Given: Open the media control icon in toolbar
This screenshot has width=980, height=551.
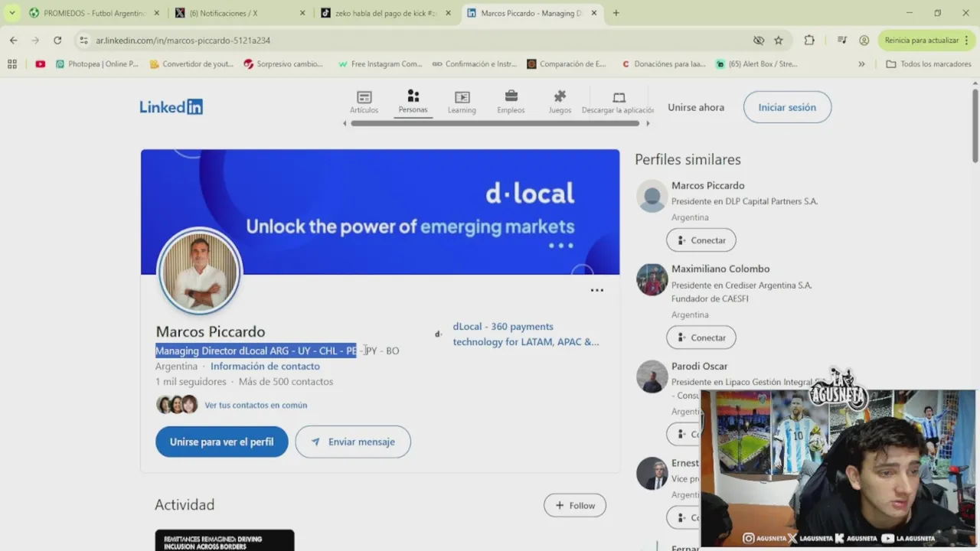Looking at the screenshot, I should tap(842, 41).
